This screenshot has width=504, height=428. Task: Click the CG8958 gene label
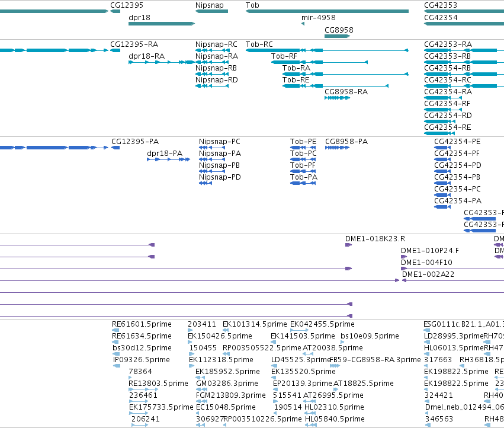click(x=339, y=30)
